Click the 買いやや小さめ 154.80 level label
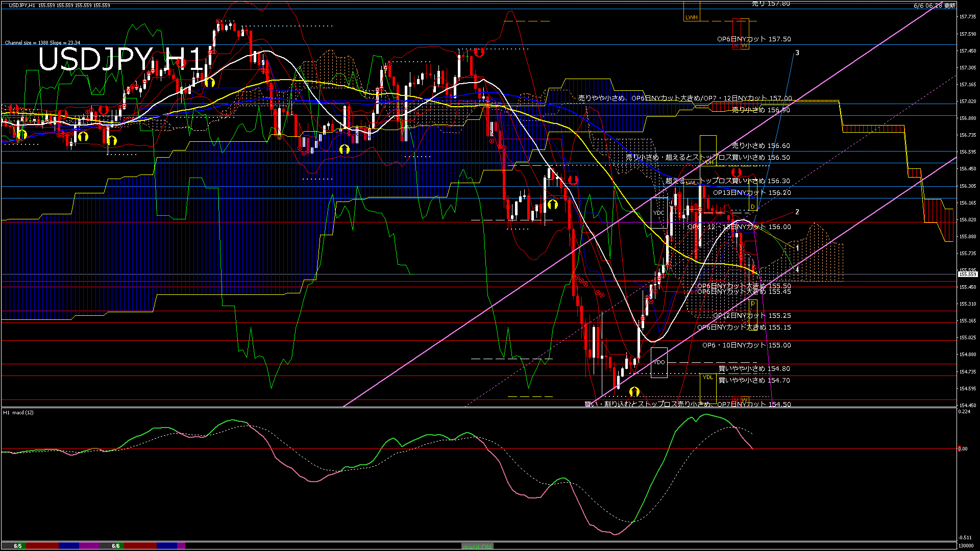This screenshot has height=551, width=980. (x=754, y=368)
